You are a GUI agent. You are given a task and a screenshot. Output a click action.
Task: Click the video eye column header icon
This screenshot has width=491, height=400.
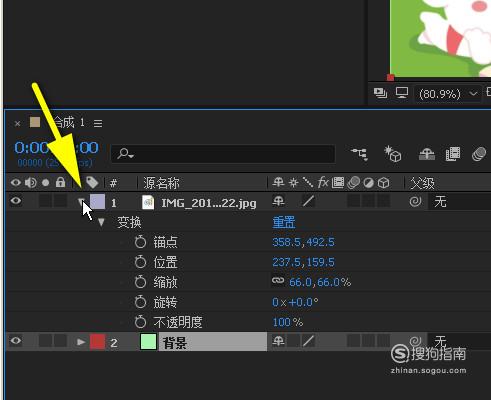[x=16, y=183]
